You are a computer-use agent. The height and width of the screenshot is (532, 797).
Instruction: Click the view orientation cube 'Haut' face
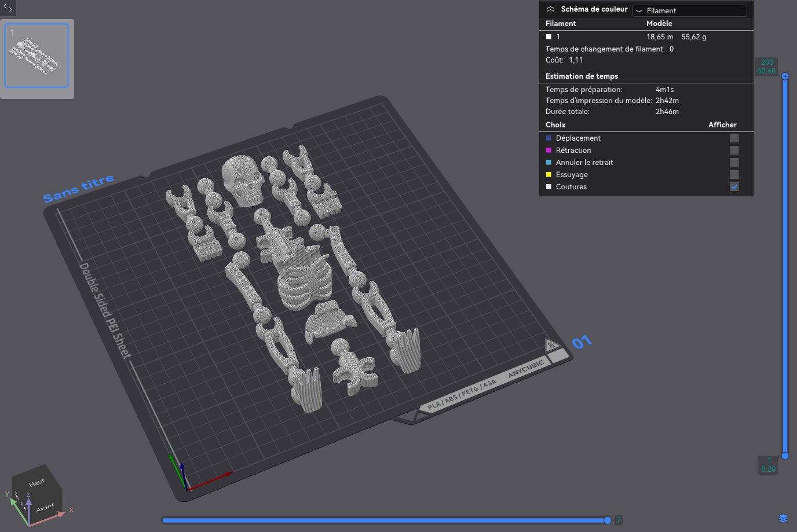(36, 482)
